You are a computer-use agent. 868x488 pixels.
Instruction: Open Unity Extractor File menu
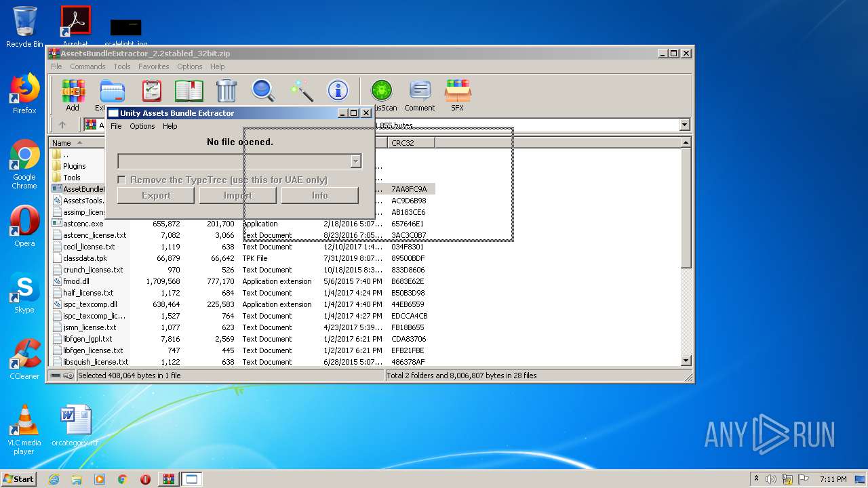[x=116, y=126]
